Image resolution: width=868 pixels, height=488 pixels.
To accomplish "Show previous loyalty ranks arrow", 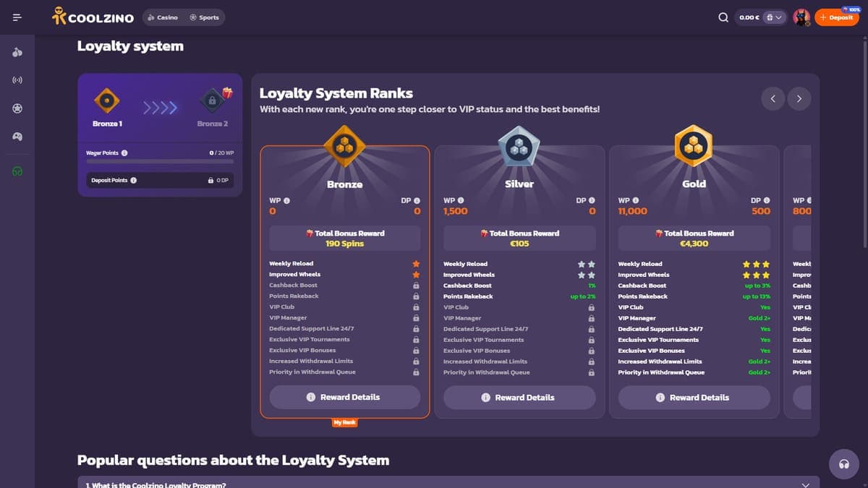I will pyautogui.click(x=773, y=98).
